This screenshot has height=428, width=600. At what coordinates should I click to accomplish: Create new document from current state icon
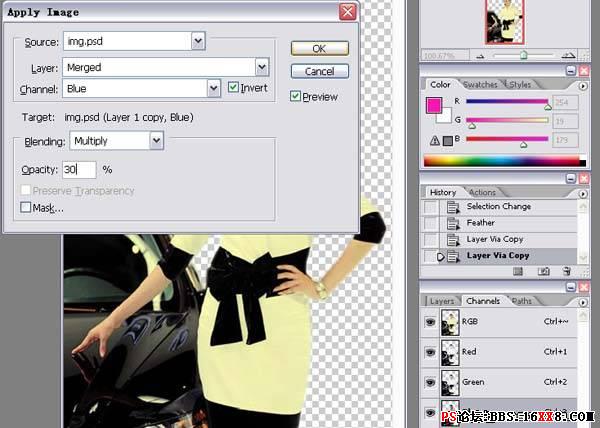coord(518,272)
